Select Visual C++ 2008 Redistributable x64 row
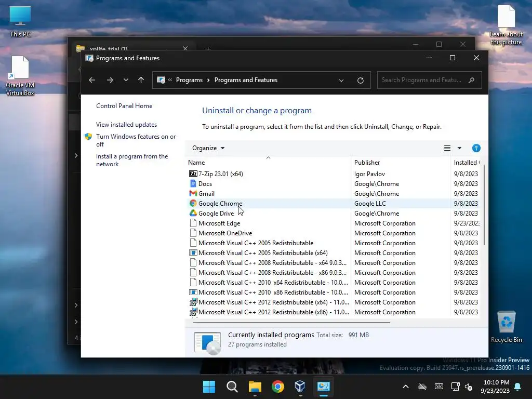The height and width of the screenshot is (399, 532). (x=334, y=262)
